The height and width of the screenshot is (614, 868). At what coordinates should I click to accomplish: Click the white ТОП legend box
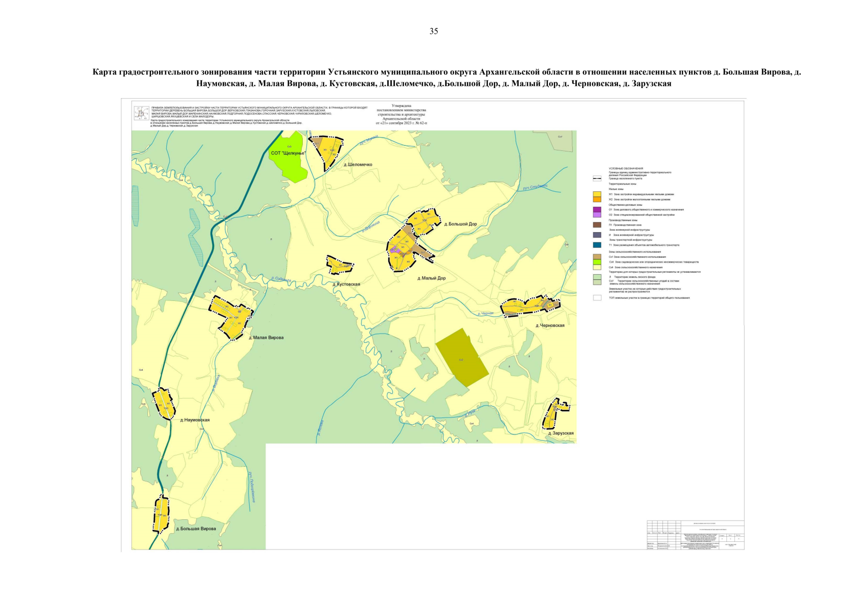point(597,298)
